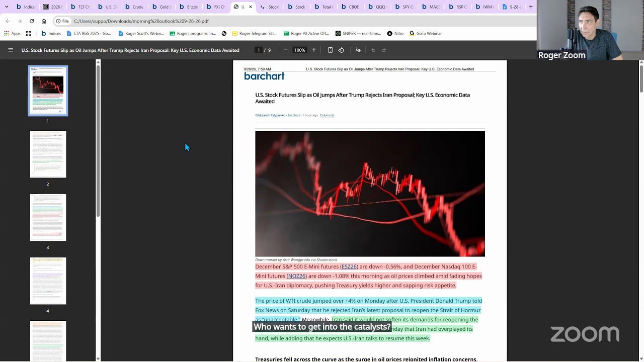Open the Indices bookmark
Image resolution: width=644 pixels, height=362 pixels.
(x=51, y=34)
